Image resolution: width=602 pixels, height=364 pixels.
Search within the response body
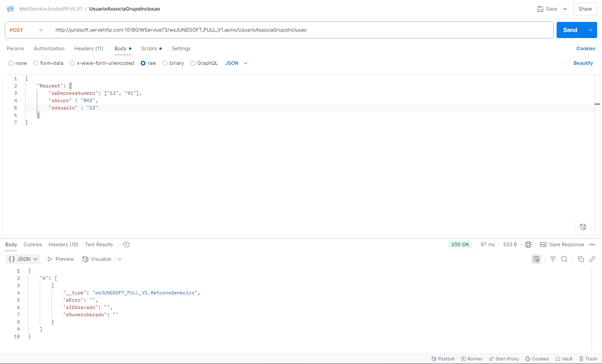(x=564, y=259)
